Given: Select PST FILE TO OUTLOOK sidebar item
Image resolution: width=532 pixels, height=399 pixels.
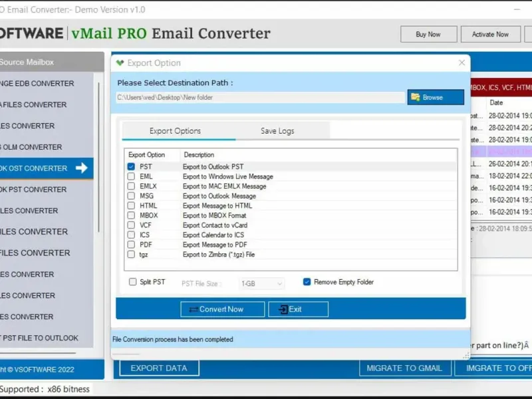Looking at the screenshot, I should (47, 338).
